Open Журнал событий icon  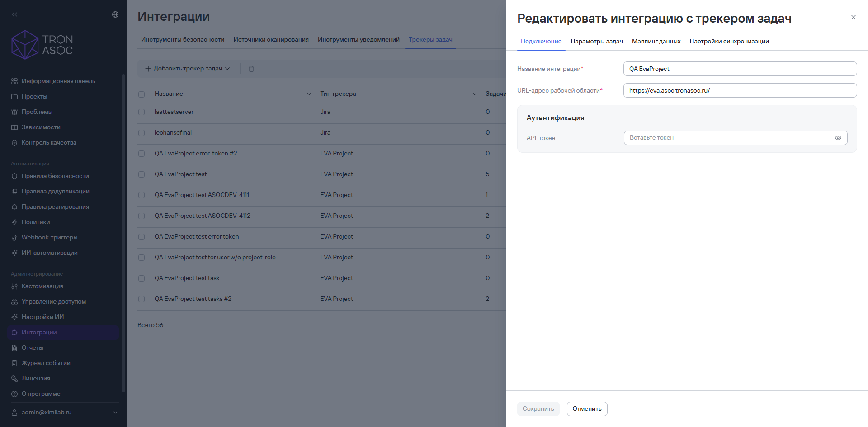coord(14,363)
